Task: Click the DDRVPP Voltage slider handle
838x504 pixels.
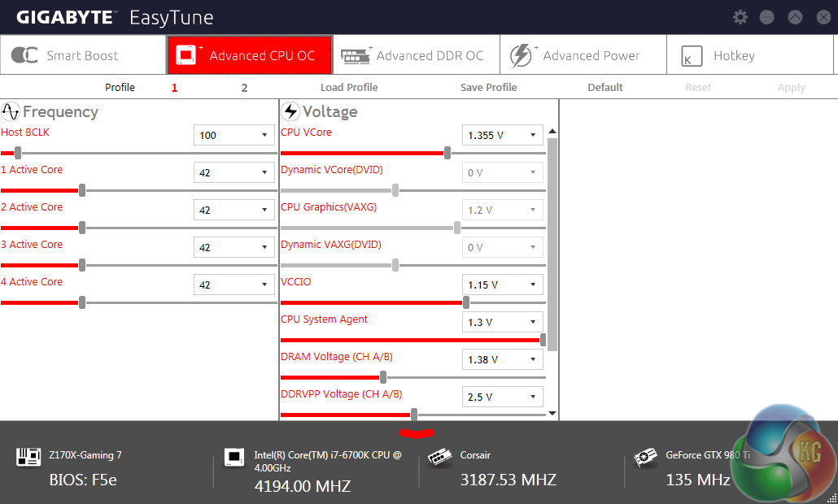Action: click(x=414, y=415)
